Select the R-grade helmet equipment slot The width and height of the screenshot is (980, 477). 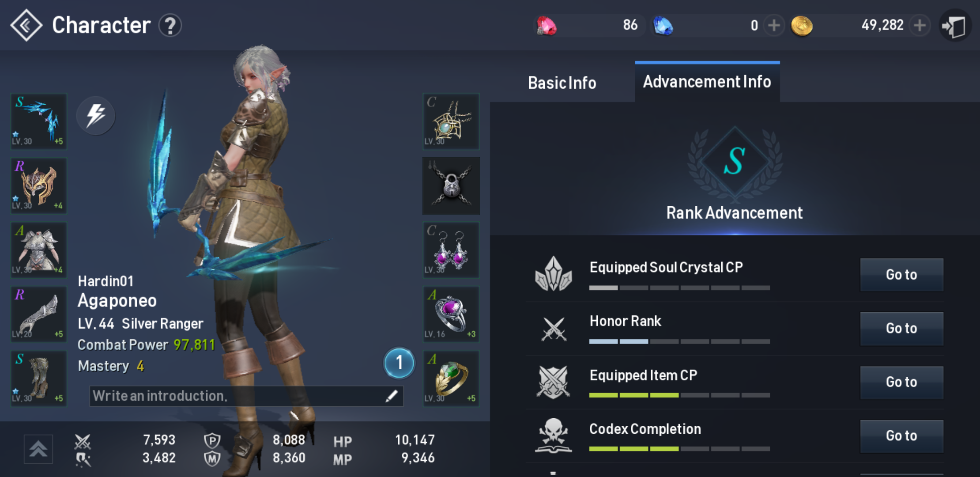(39, 185)
